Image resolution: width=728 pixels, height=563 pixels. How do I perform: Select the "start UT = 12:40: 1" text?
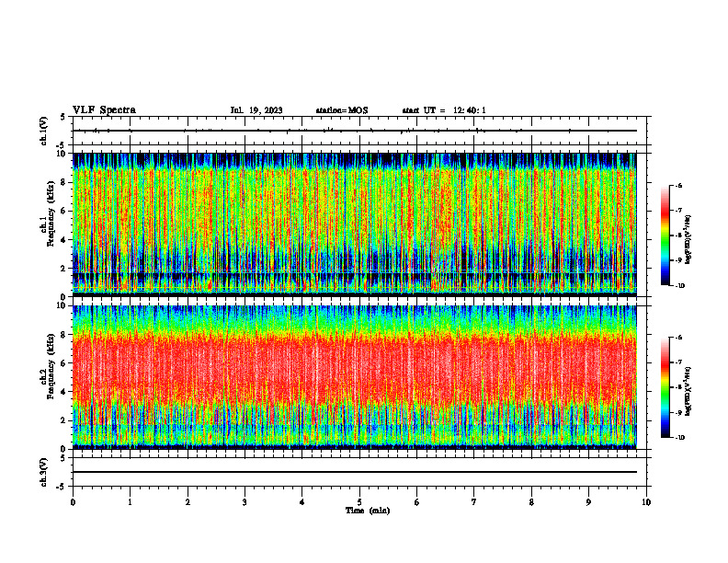[x=444, y=110]
